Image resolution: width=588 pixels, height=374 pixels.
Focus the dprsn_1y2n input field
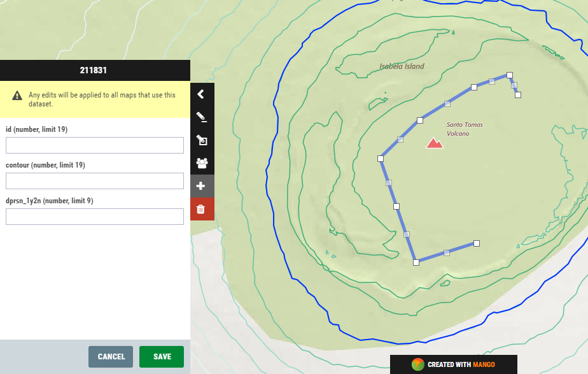click(94, 217)
